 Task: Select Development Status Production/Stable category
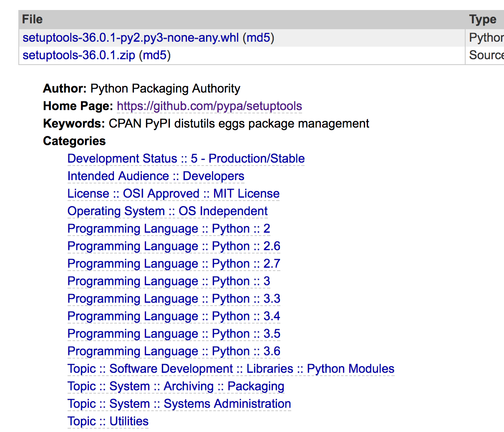(x=186, y=158)
